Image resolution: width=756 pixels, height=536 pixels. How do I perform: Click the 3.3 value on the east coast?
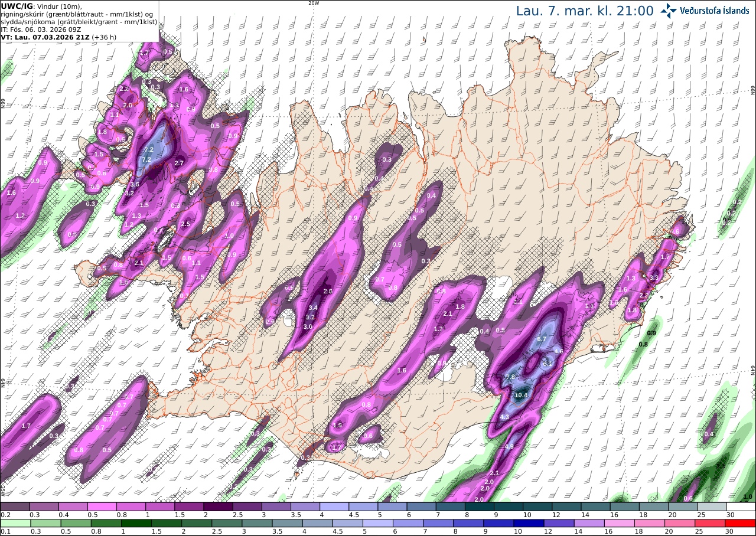click(x=654, y=277)
